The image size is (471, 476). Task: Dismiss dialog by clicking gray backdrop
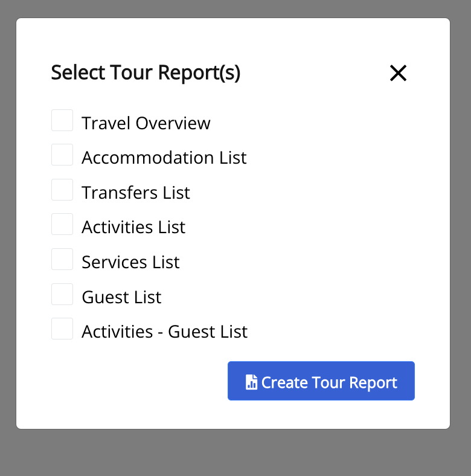[x=235, y=452]
